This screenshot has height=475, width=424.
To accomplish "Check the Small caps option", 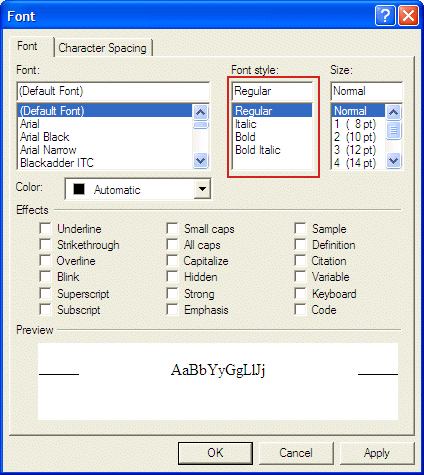I will (x=172, y=229).
